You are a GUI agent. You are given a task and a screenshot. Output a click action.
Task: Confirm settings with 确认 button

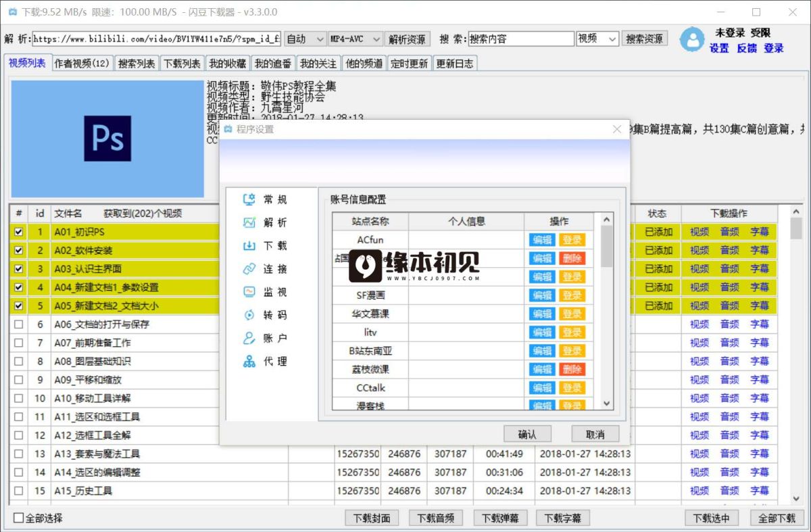coord(527,434)
